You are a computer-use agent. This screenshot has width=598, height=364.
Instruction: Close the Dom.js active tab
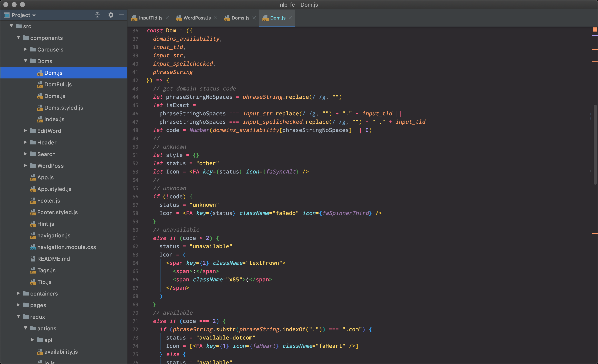click(290, 18)
